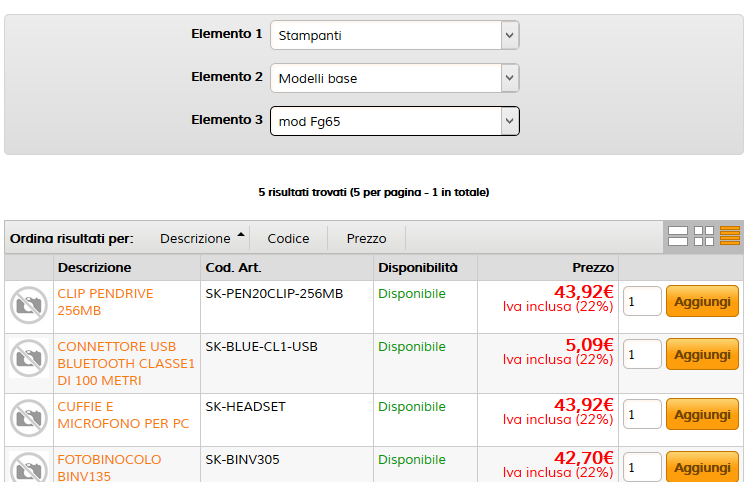This screenshot has width=752, height=482.
Task: Switch to grid view icon
Action: (704, 236)
